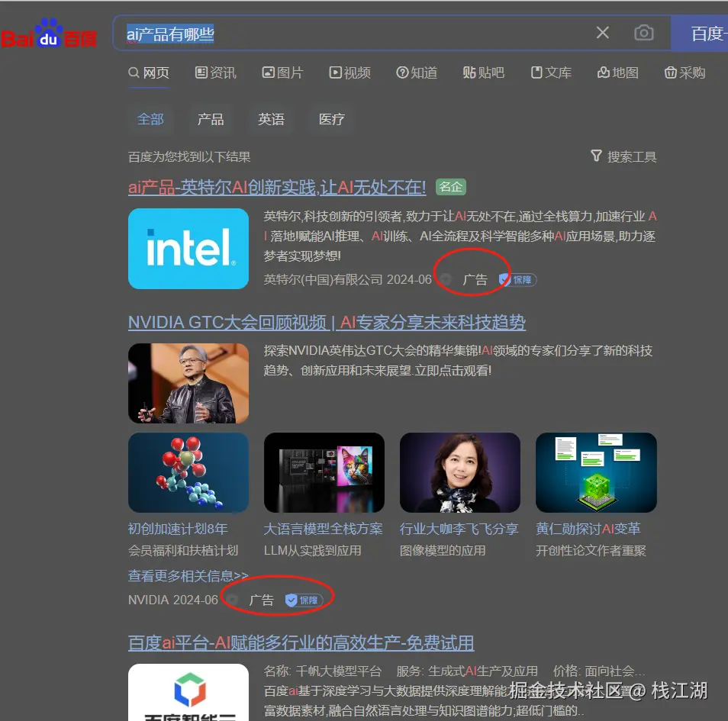
Task: Open the 视频 tab
Action: coord(350,72)
